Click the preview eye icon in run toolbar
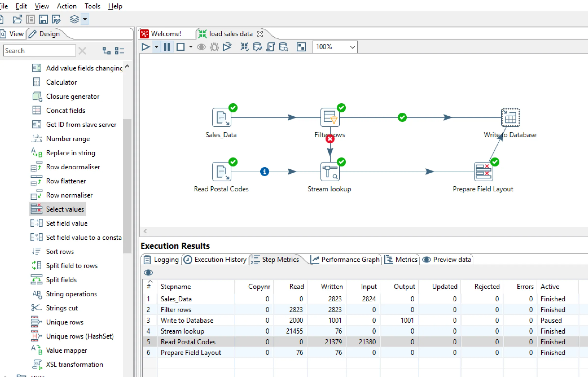This screenshot has height=377, width=588. (x=201, y=47)
